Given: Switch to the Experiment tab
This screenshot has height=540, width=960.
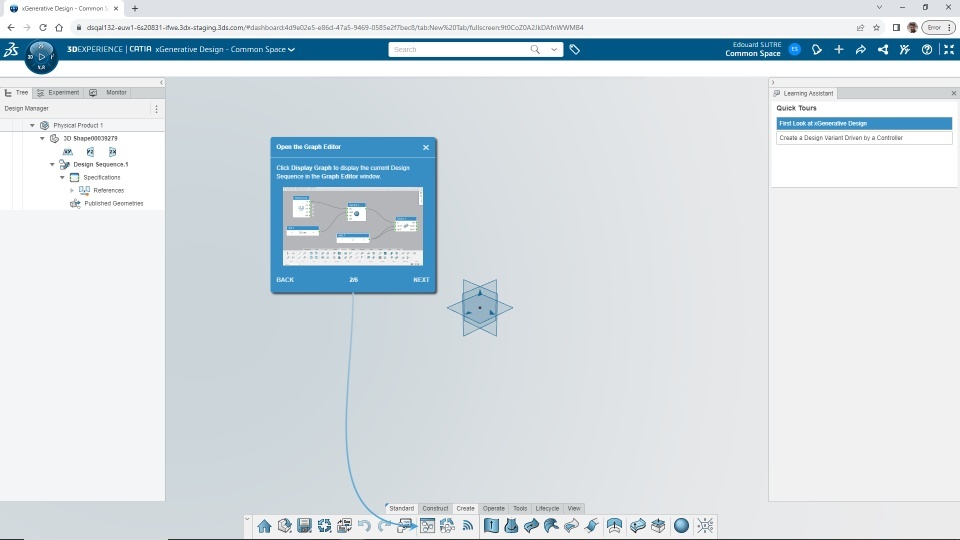Looking at the screenshot, I should pos(58,92).
